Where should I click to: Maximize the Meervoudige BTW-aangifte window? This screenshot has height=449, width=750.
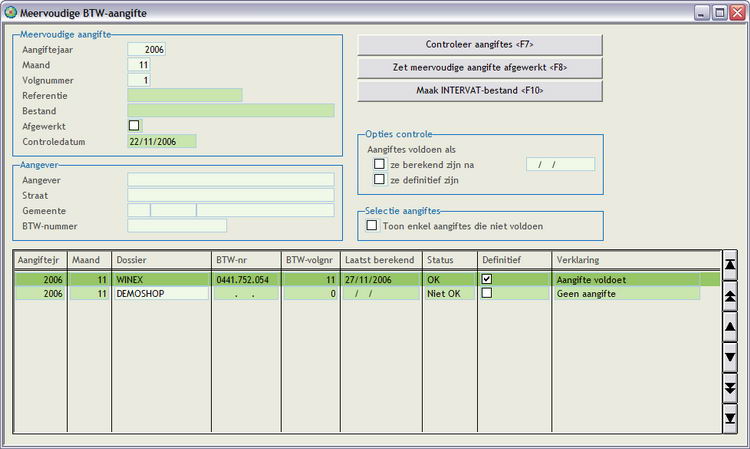719,13
